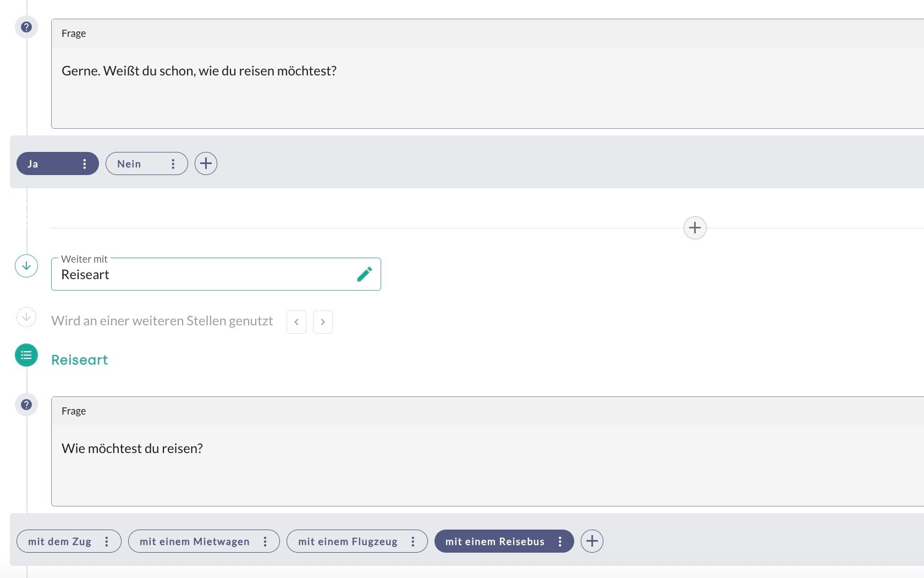Click the pencil edit icon next to Reiseart
The image size is (924, 578).
pos(364,274)
